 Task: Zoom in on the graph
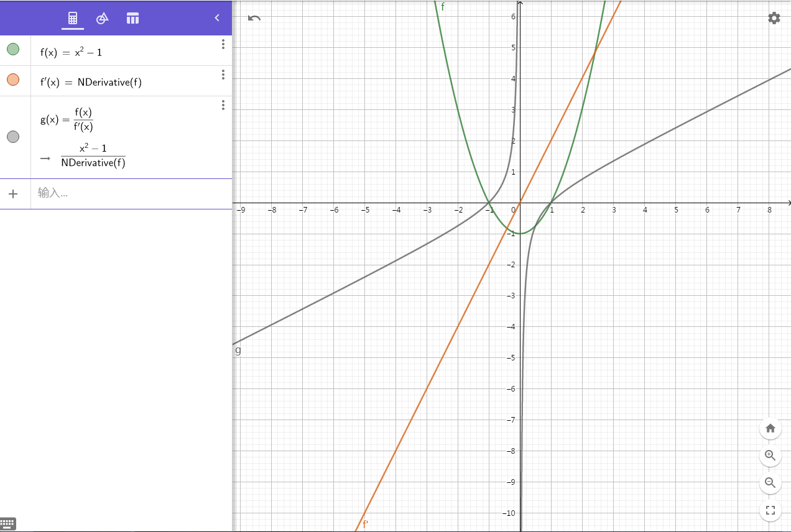pos(770,456)
